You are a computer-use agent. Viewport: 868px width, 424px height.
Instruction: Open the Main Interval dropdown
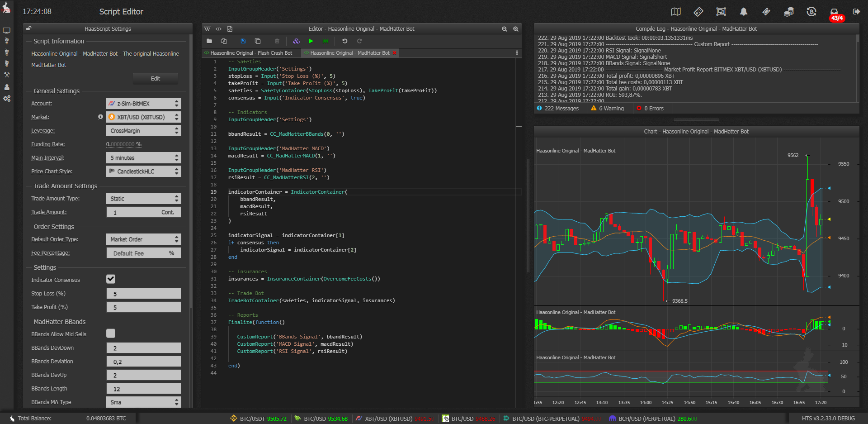click(x=144, y=158)
